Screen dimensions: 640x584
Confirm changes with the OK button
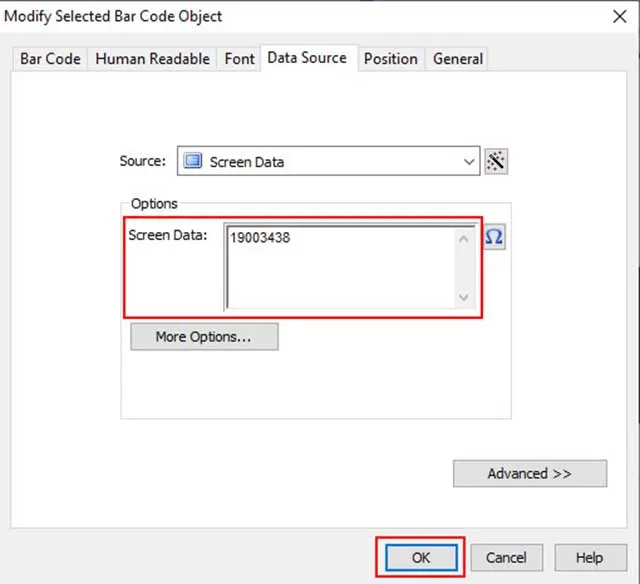pyautogui.click(x=421, y=557)
